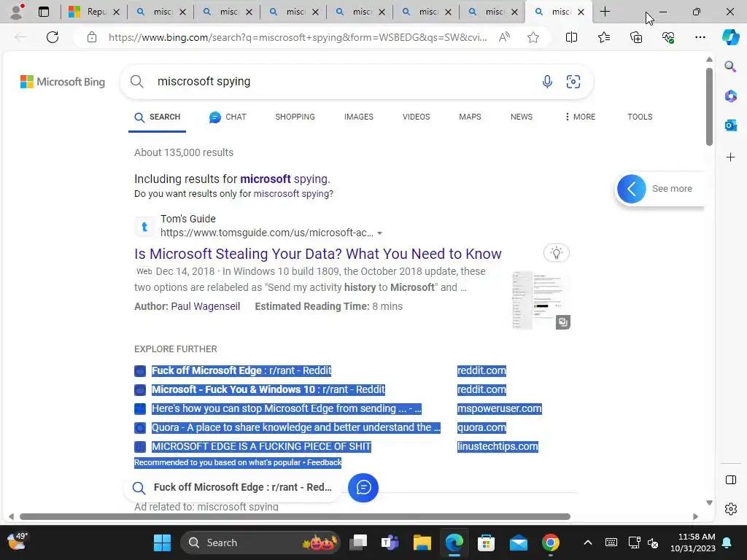The image size is (747, 560).
Task: Click Feedback link under recommendations
Action: (x=324, y=462)
